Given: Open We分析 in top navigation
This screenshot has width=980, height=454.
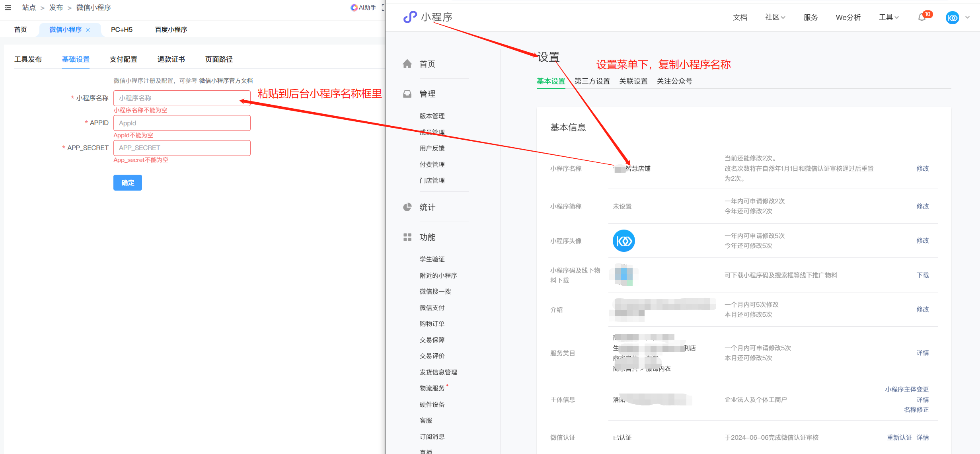Looking at the screenshot, I should (x=848, y=17).
